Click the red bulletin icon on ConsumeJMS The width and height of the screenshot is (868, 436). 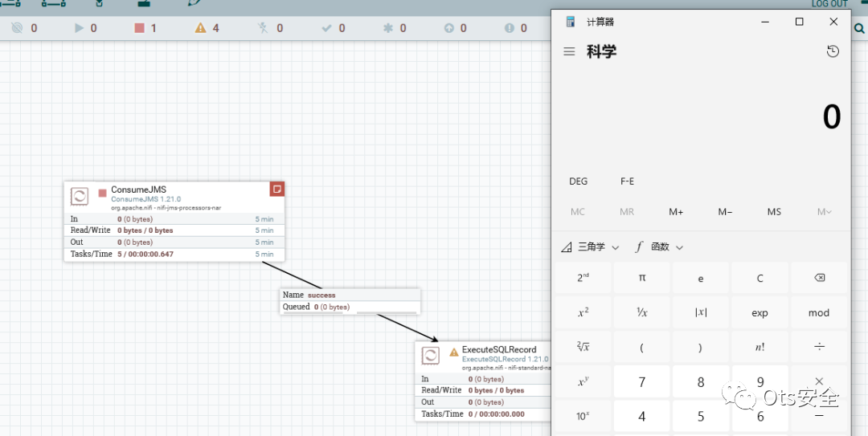[277, 189]
